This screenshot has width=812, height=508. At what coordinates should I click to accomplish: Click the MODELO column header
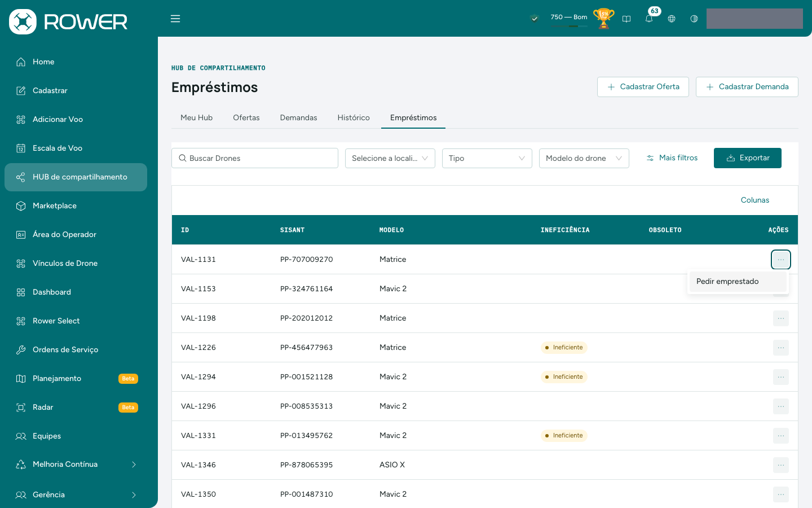pyautogui.click(x=391, y=230)
